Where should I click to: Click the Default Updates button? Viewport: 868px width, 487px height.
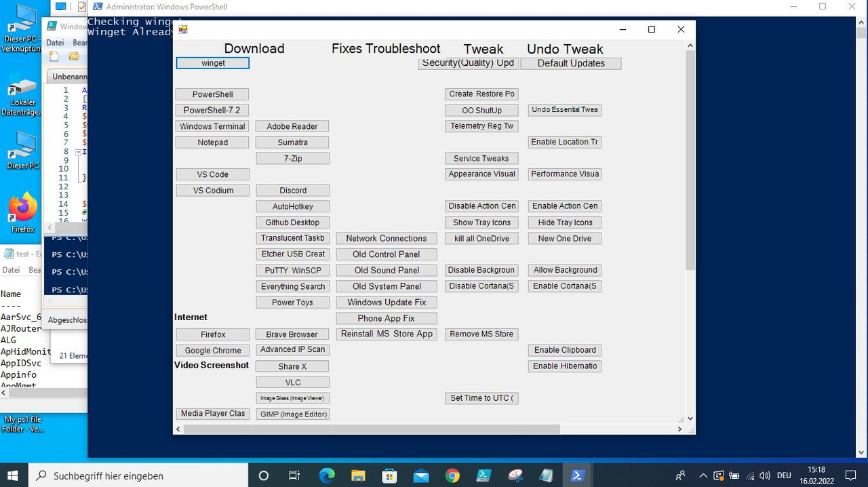coord(571,63)
